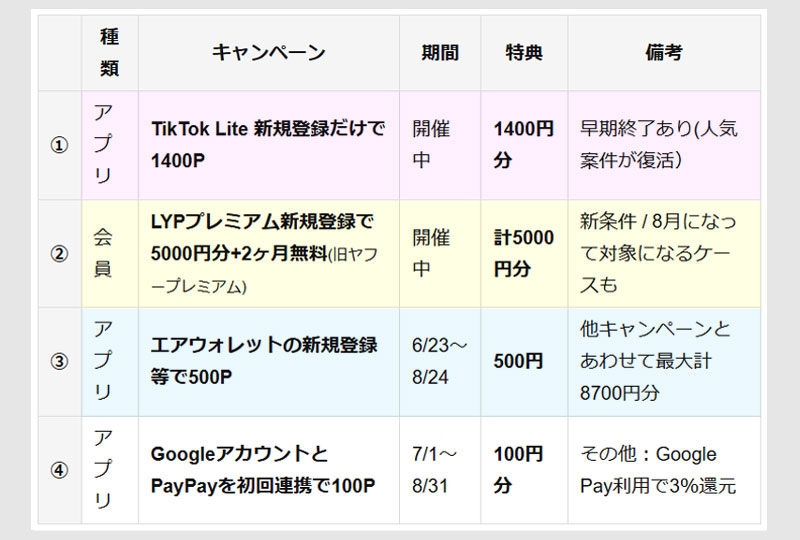Click the 100円分 reward cell
Screen dimensions: 800x540
point(524,470)
